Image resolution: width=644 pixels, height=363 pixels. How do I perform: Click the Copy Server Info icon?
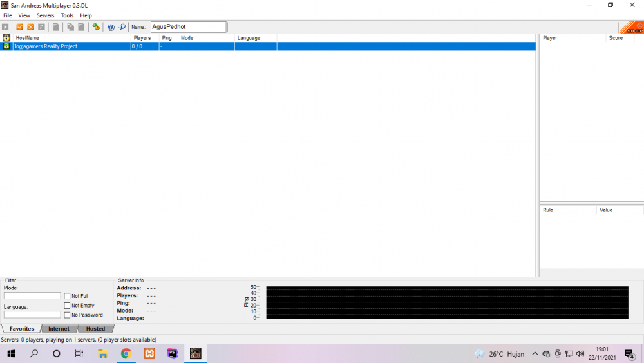pos(71,27)
